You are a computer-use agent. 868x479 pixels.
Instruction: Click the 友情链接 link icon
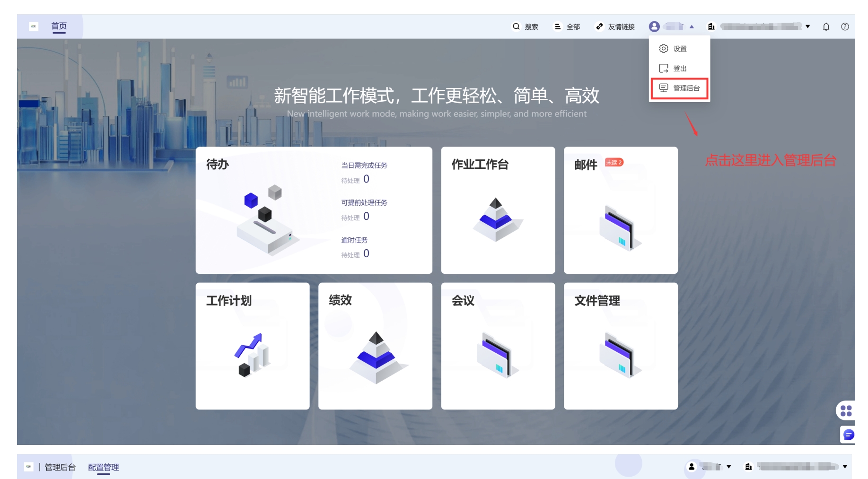point(599,26)
